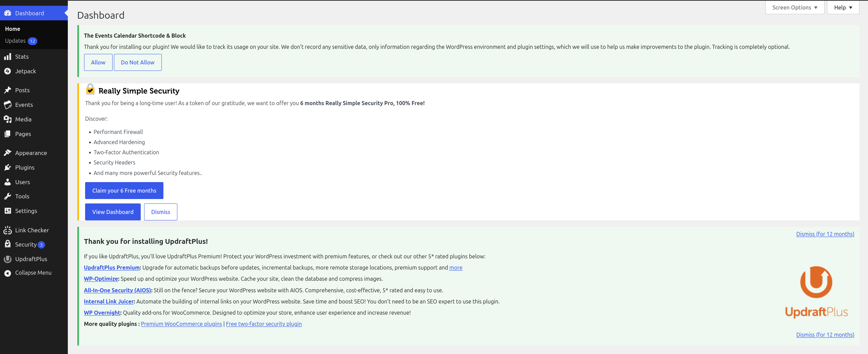Click the Do Not Allow button

(x=138, y=62)
